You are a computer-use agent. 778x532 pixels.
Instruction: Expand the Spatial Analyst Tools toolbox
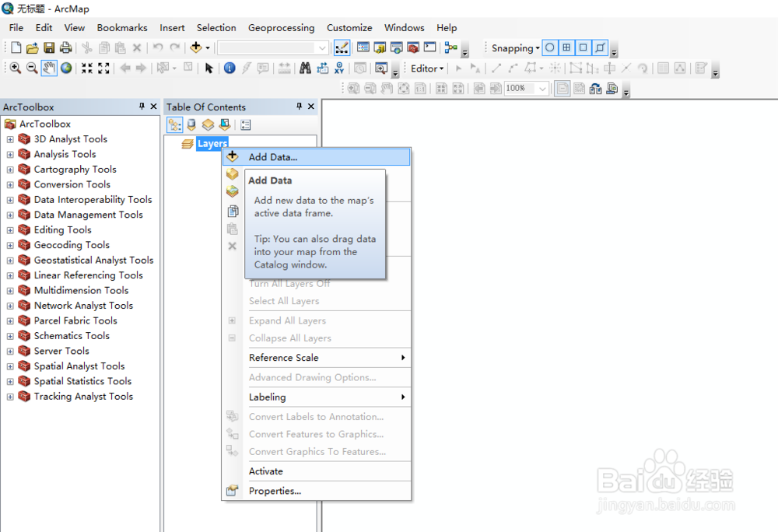click(x=10, y=367)
